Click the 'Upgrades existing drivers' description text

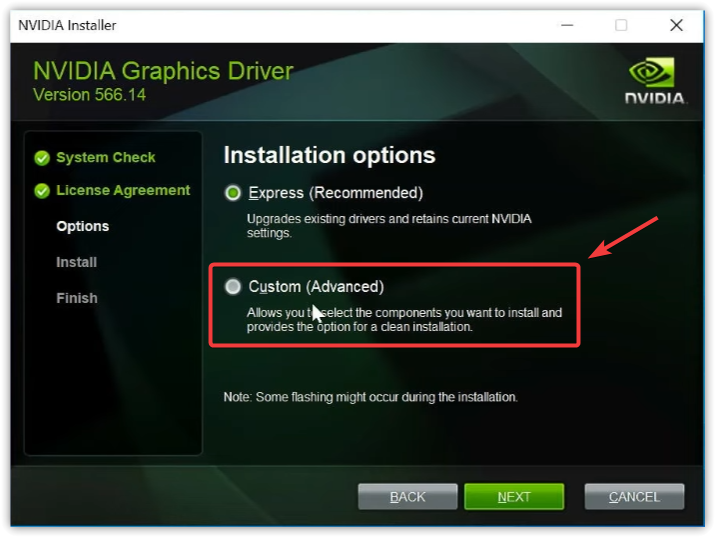389,226
